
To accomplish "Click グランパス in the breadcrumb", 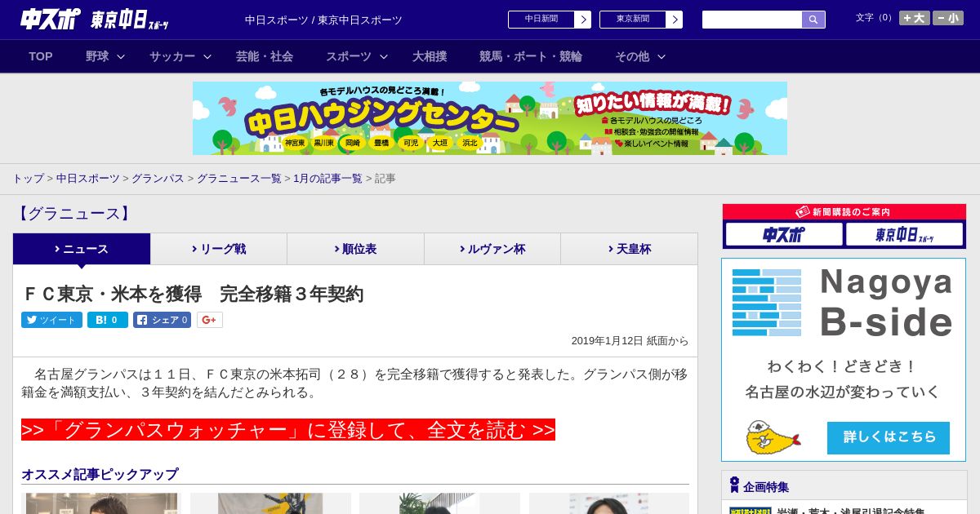I will pos(158,179).
